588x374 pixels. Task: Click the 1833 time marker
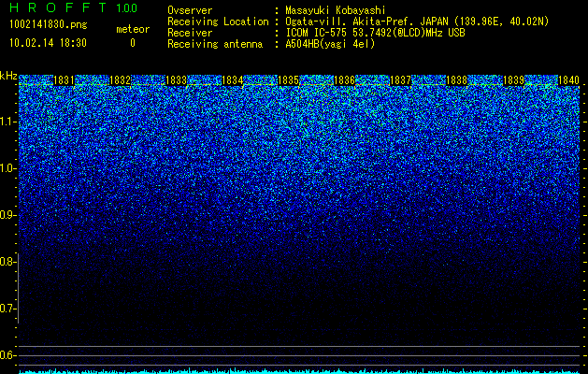point(177,80)
